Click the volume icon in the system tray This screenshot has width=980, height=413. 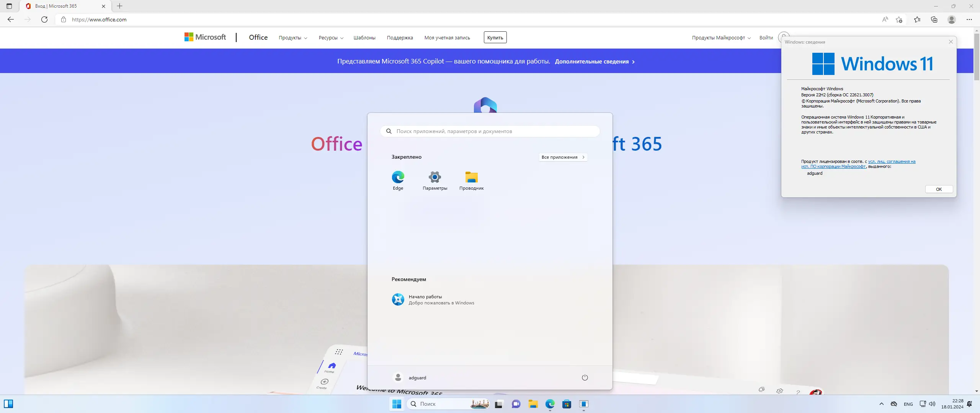click(x=932, y=404)
